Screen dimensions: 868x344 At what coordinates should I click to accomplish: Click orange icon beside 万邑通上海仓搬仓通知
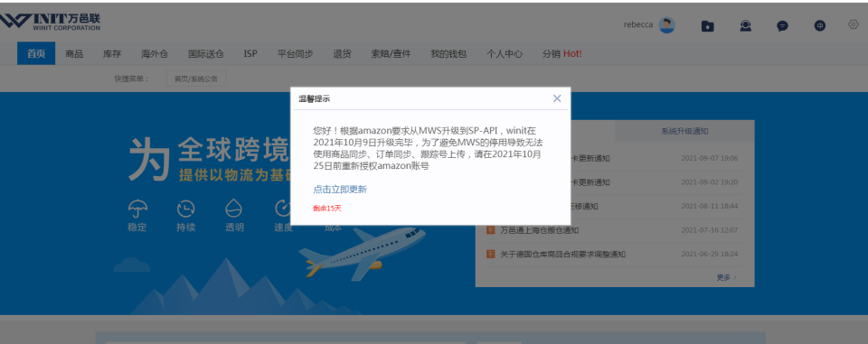490,229
